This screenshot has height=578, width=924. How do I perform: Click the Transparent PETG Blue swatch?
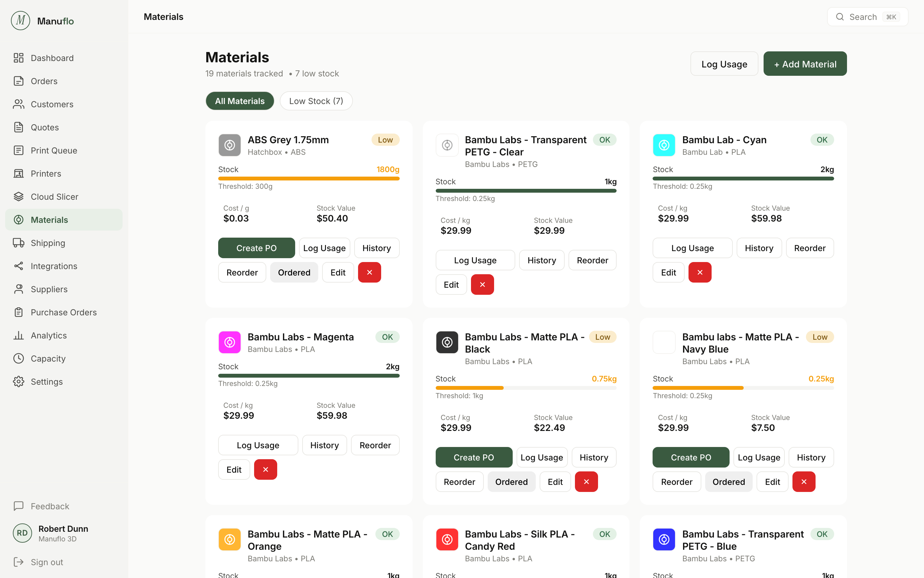(x=664, y=540)
